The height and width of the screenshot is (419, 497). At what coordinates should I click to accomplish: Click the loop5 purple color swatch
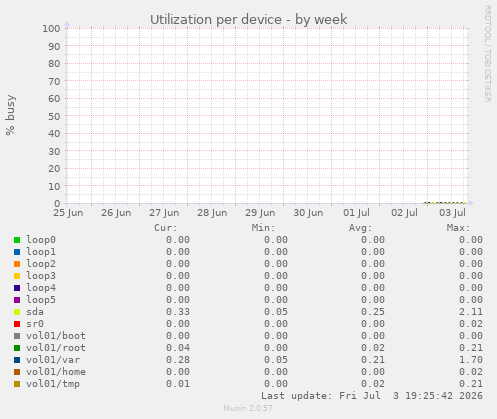pos(17,300)
